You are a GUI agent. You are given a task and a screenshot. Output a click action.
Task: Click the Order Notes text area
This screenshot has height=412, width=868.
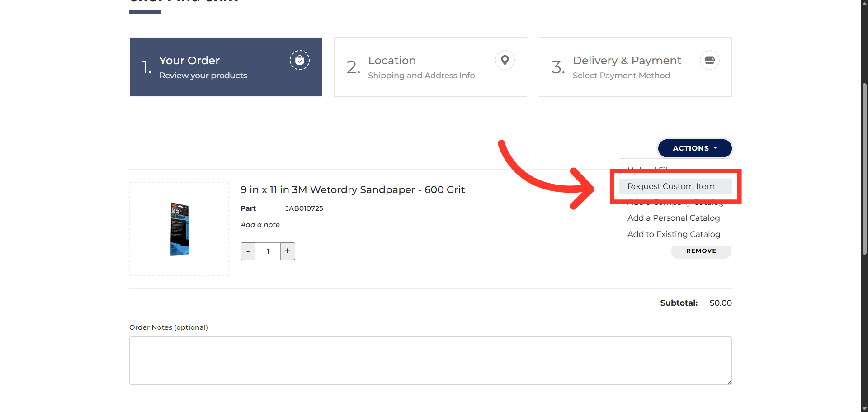430,360
